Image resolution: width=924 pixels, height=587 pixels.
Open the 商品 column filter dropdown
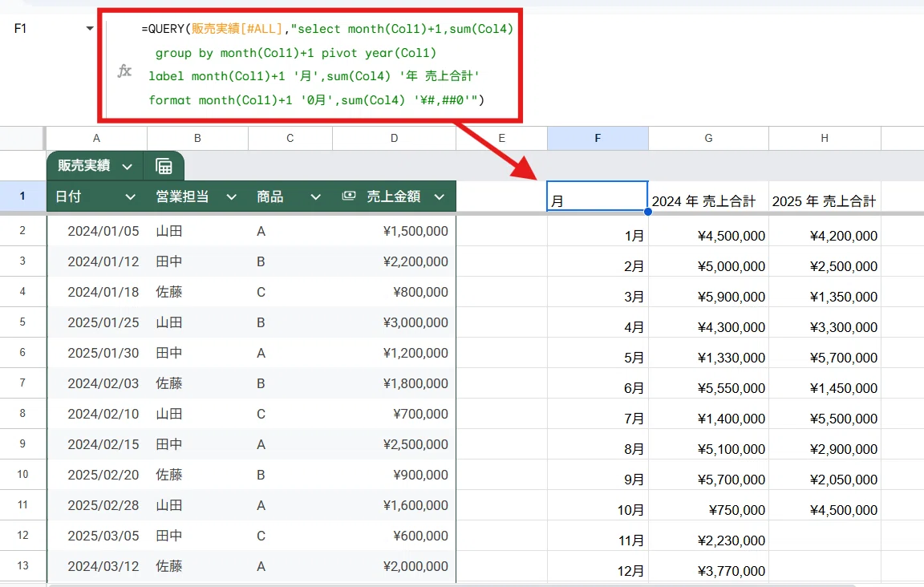[x=315, y=196]
